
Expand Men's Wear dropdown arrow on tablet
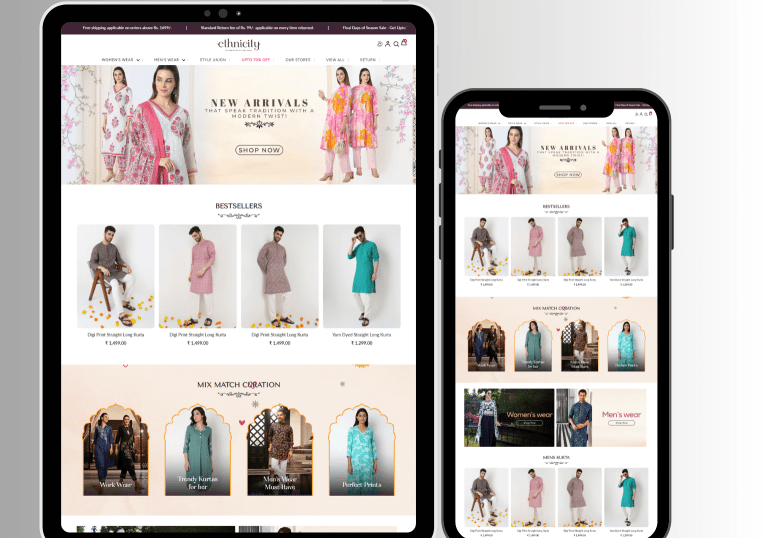pyautogui.click(x=184, y=60)
